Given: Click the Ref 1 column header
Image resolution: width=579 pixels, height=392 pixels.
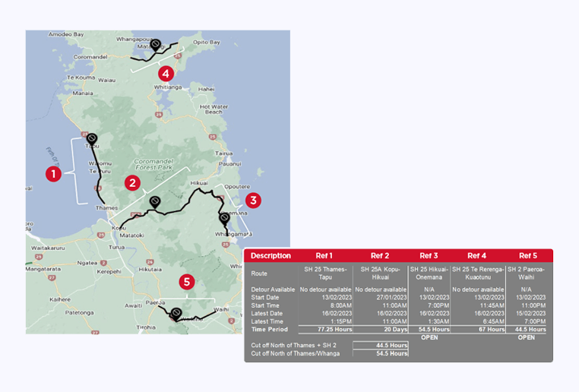Looking at the screenshot, I should click(324, 256).
